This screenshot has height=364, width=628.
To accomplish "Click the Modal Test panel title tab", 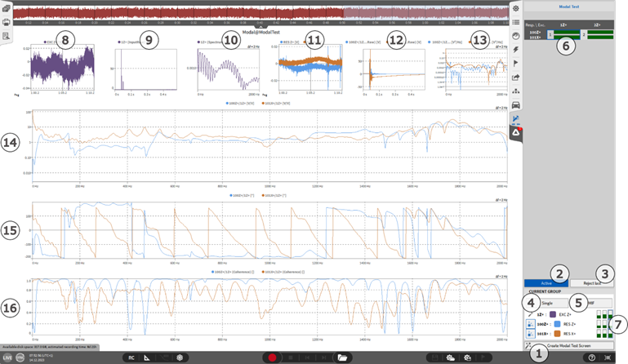I will [x=568, y=7].
